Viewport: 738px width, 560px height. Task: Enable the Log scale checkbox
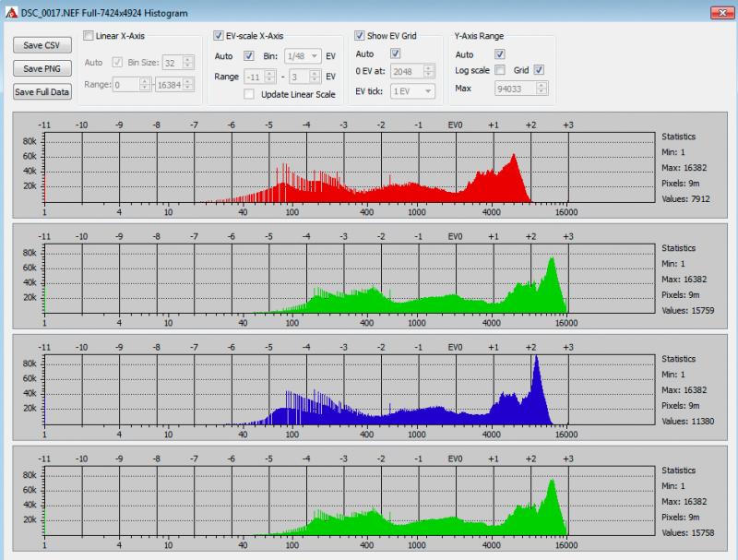[x=500, y=70]
